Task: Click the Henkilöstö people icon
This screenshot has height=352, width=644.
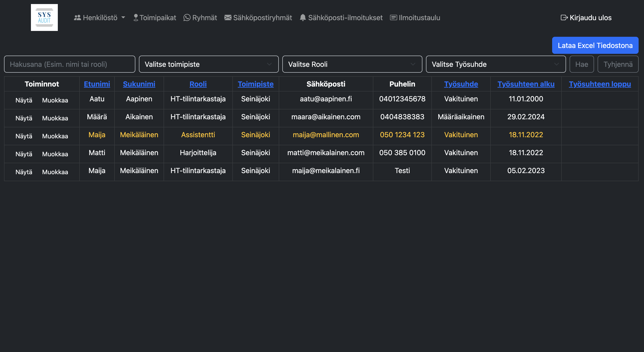Action: point(78,17)
